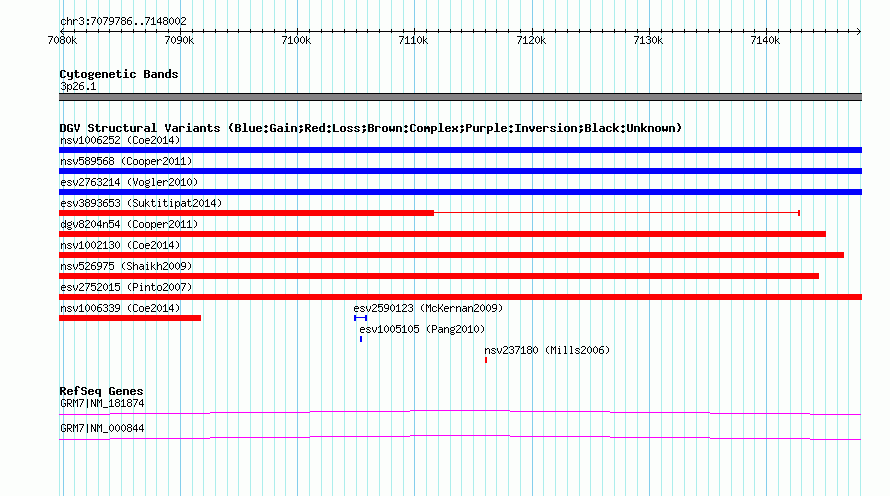Select the 3p26.1 band label

(x=78, y=86)
